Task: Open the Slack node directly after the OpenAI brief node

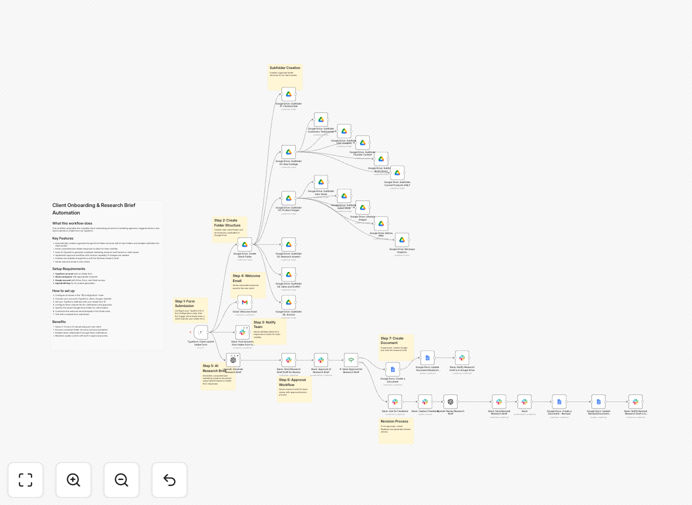Action: pos(289,360)
